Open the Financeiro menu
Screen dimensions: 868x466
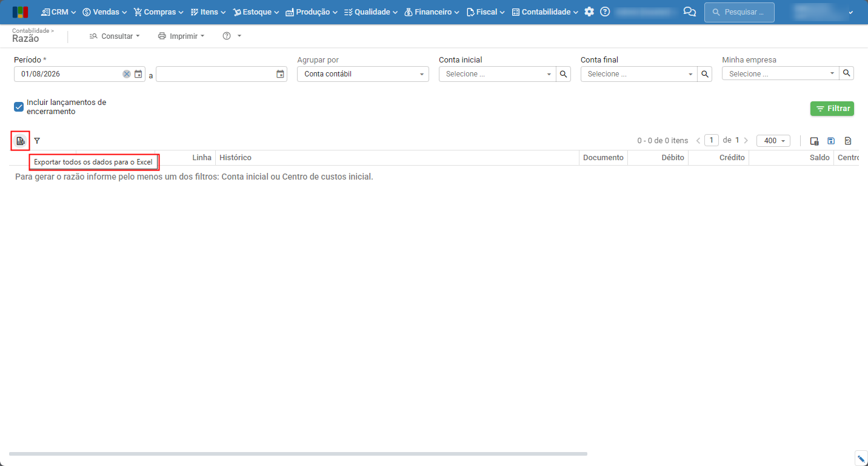pos(432,12)
